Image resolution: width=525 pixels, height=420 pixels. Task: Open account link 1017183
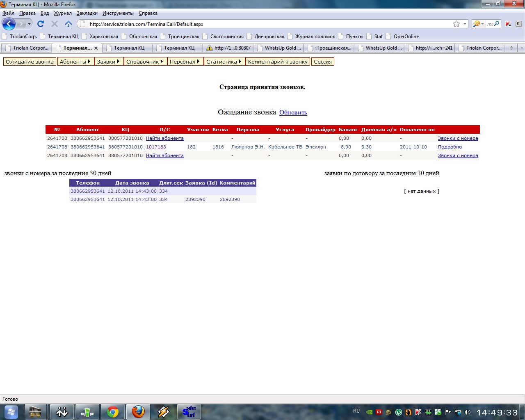tap(156, 147)
